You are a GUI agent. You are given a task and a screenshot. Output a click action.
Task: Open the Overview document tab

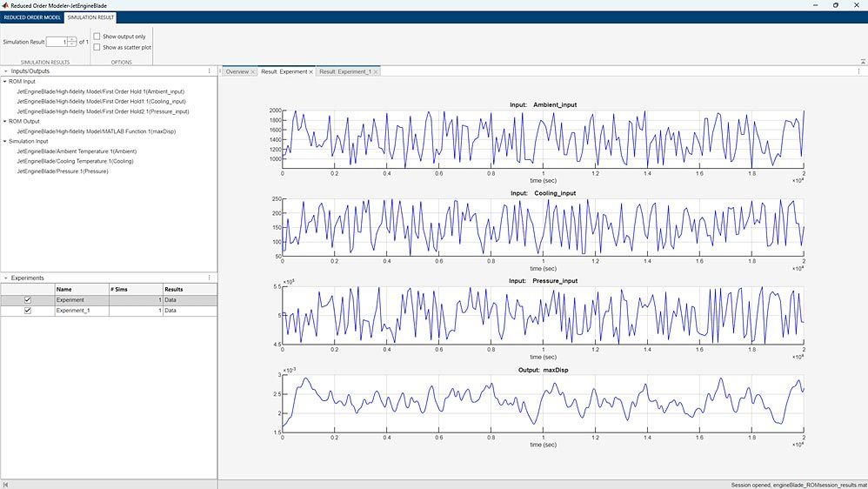point(237,71)
